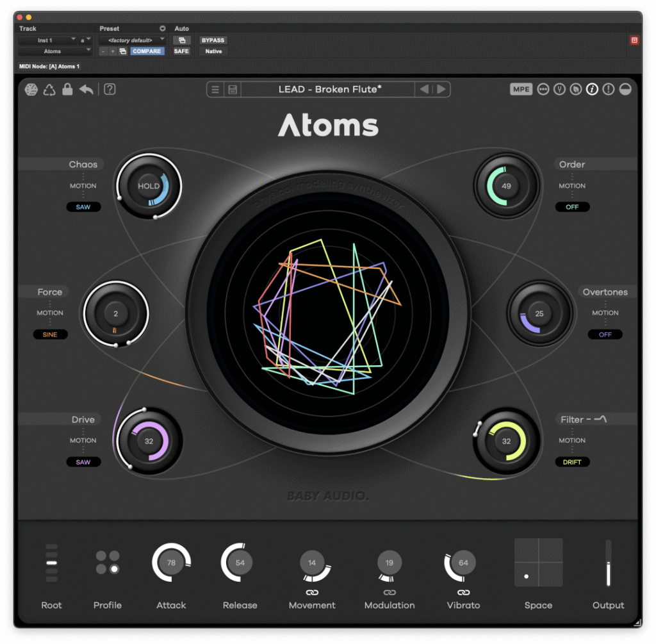Click the COMPARE button
The image size is (656, 644).
[147, 51]
